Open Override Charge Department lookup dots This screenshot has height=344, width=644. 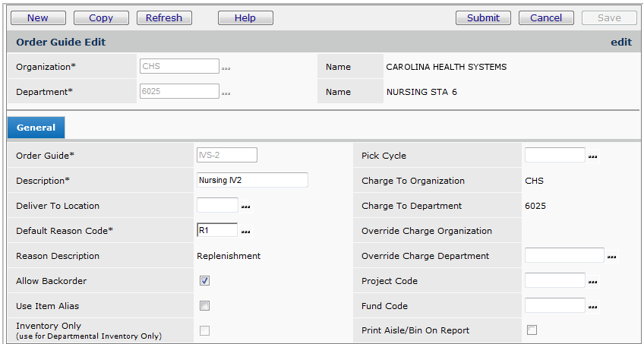click(611, 257)
